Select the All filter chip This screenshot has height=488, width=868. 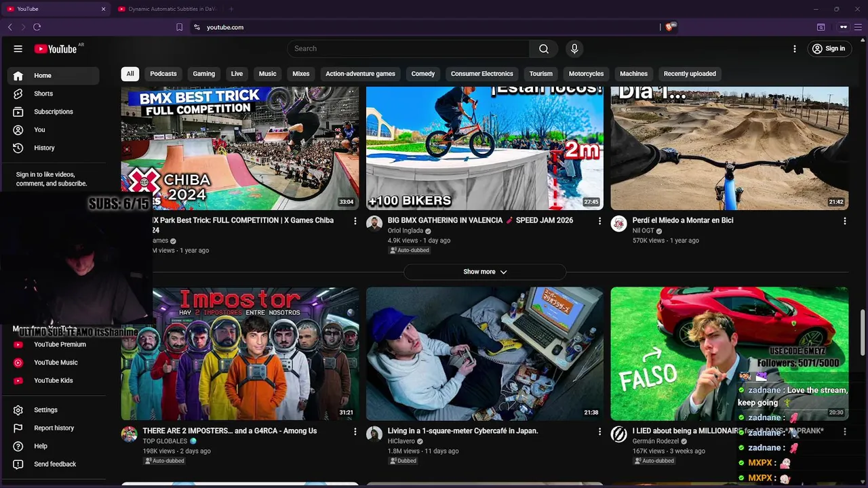130,74
